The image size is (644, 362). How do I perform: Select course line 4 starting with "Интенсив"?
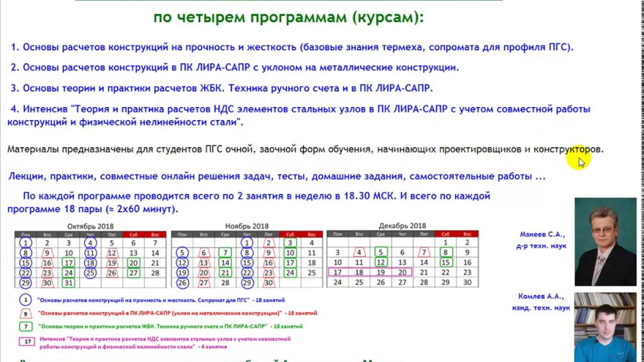click(299, 115)
